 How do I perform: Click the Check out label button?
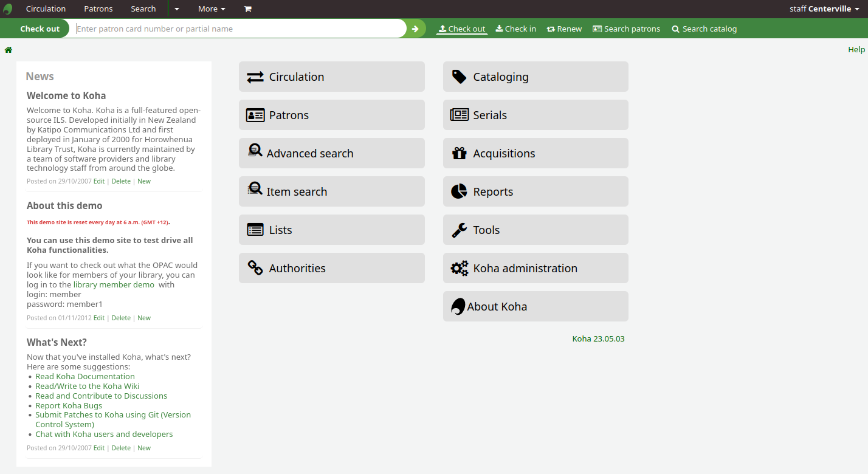click(40, 29)
